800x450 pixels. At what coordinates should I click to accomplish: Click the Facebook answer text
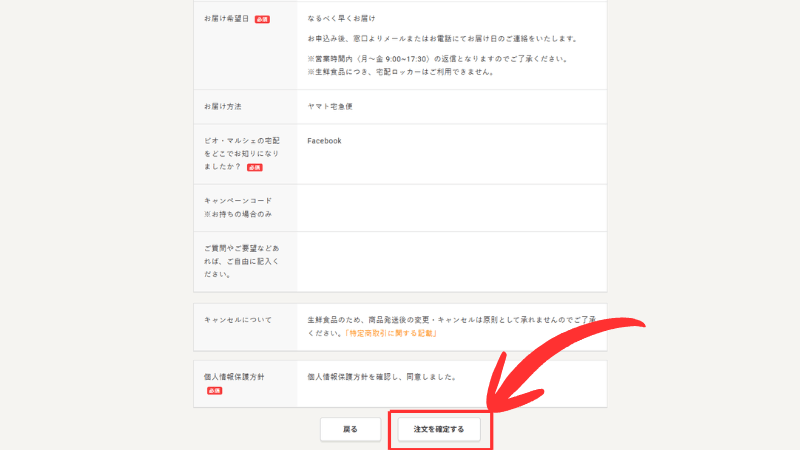[x=324, y=141]
